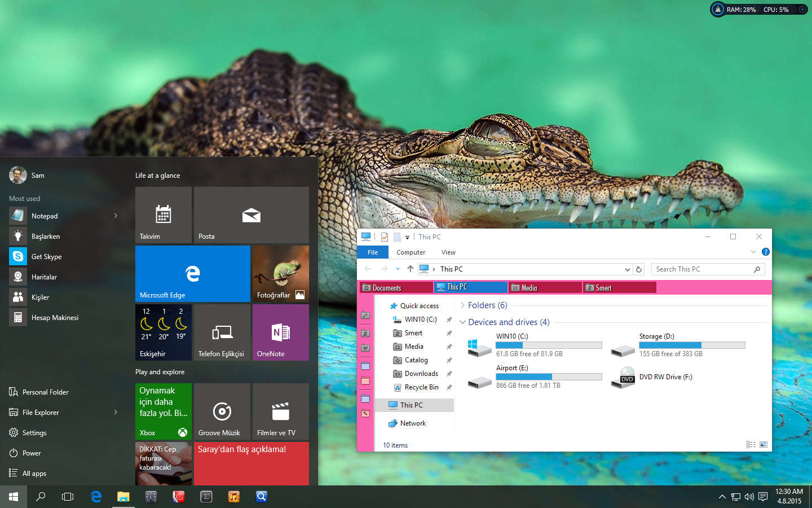Open the Telefon Eşlikçisi tile
This screenshot has width=812, height=508.
point(222,332)
